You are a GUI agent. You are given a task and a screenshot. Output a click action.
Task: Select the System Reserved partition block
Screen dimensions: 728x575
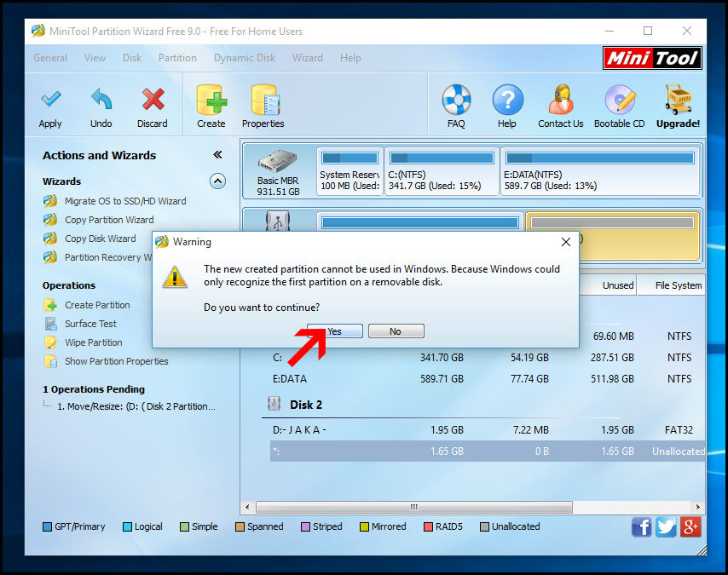tap(350, 172)
